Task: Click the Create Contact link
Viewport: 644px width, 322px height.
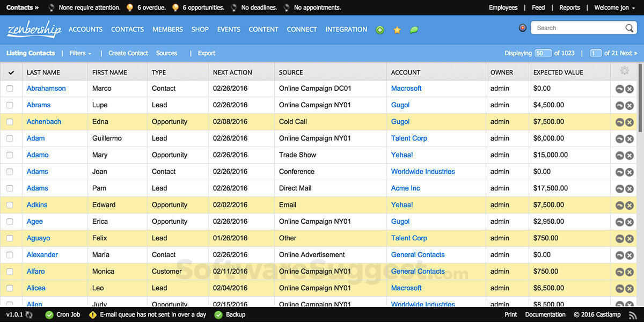Action: tap(128, 53)
